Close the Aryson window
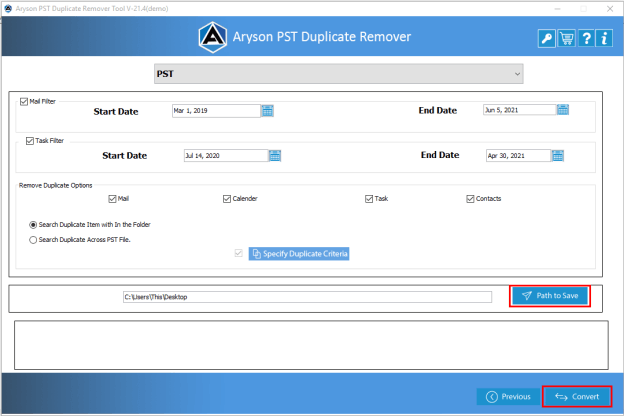The height and width of the screenshot is (416, 624). click(610, 8)
